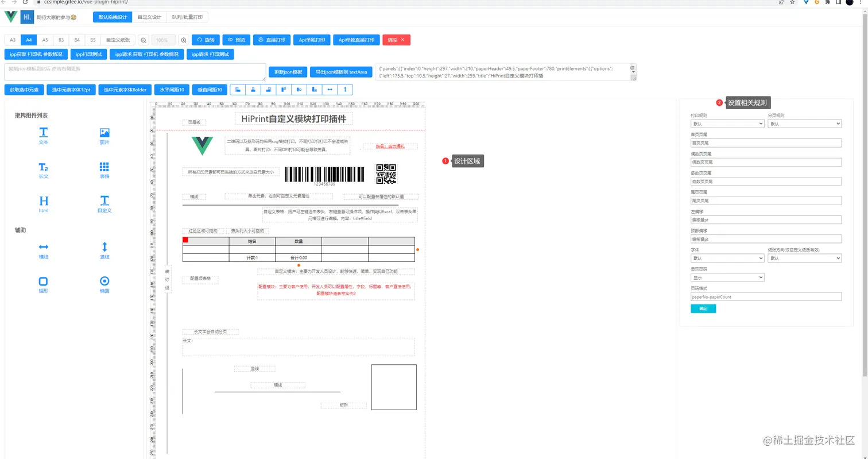Click the HiPrint自定义模块打印插件 title element

pyautogui.click(x=294, y=119)
